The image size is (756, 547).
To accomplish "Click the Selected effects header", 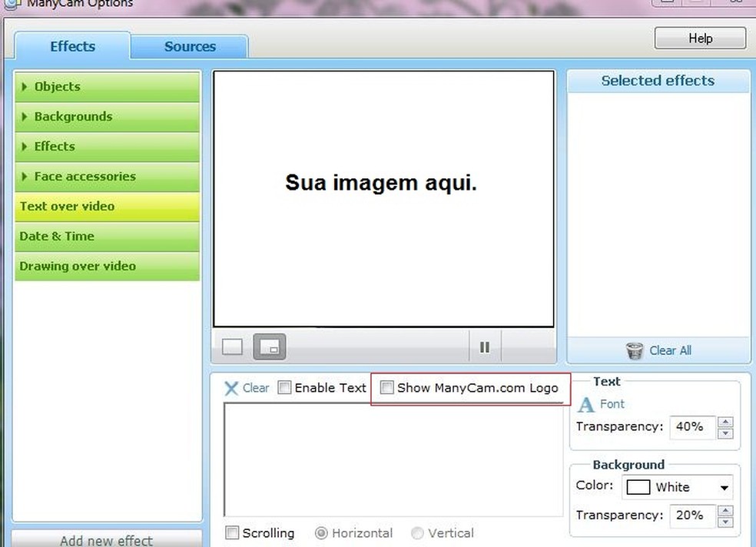I will click(x=658, y=81).
